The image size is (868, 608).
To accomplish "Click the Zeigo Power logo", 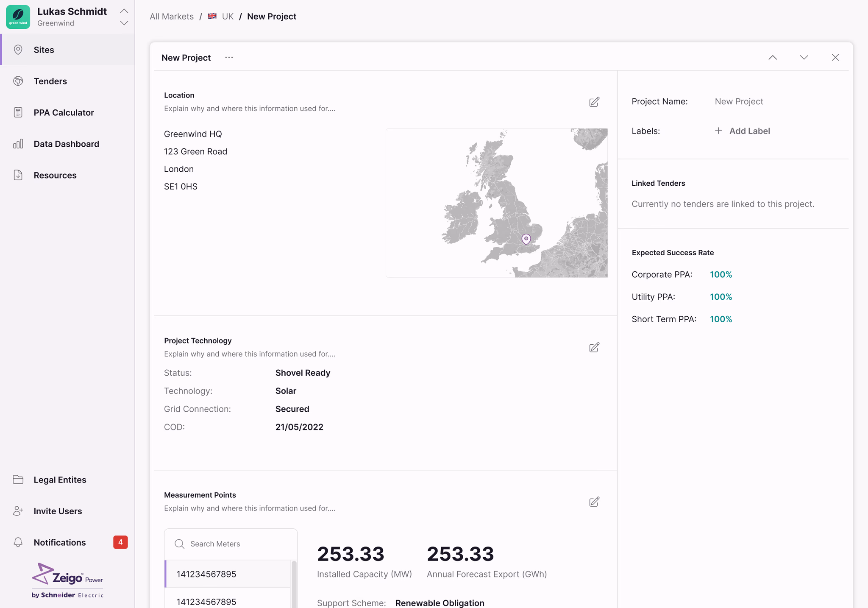I will pyautogui.click(x=67, y=580).
